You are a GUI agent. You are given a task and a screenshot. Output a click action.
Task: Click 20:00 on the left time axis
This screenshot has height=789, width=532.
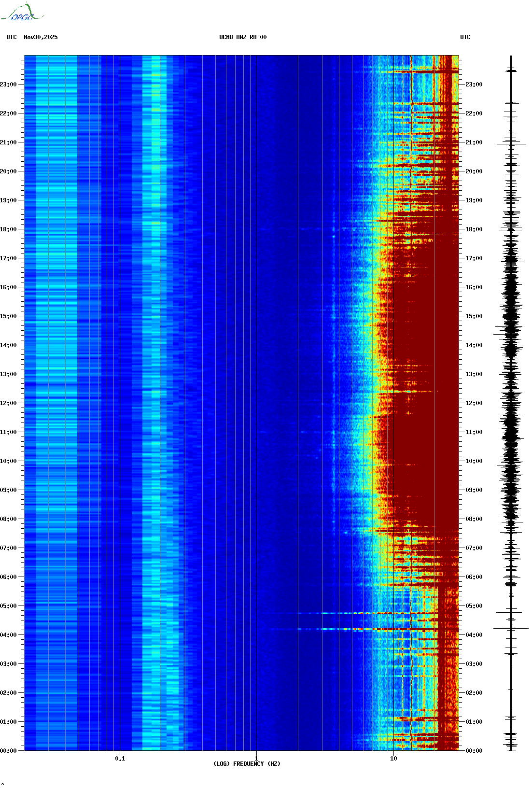pyautogui.click(x=8, y=171)
